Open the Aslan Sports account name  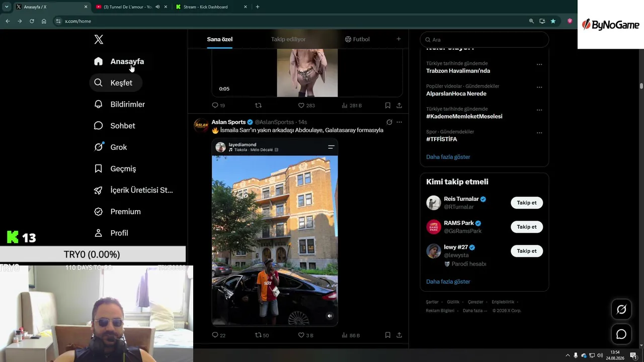click(x=228, y=122)
